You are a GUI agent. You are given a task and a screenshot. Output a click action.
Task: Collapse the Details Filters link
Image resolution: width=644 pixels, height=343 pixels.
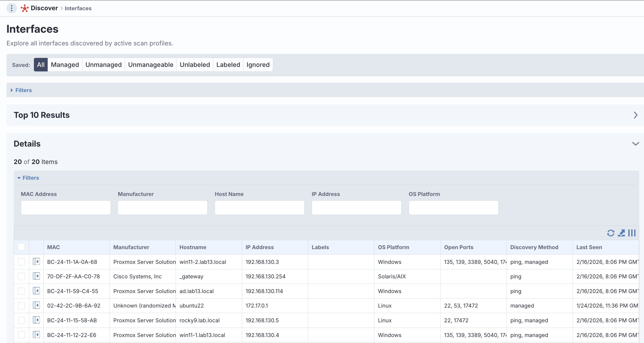point(30,178)
